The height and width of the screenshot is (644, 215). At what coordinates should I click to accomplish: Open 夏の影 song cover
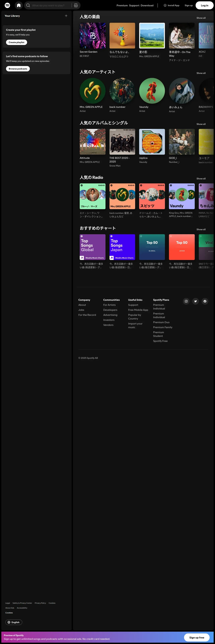(152, 35)
